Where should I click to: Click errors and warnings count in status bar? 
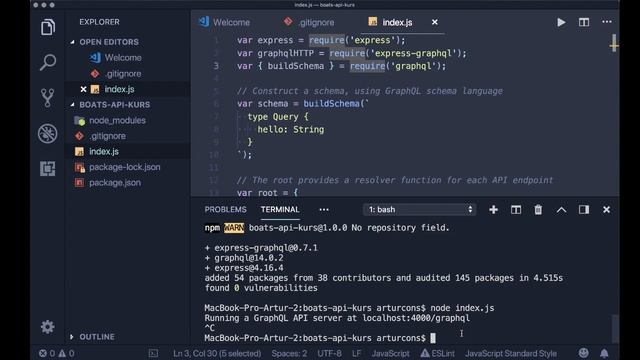[x=57, y=353]
